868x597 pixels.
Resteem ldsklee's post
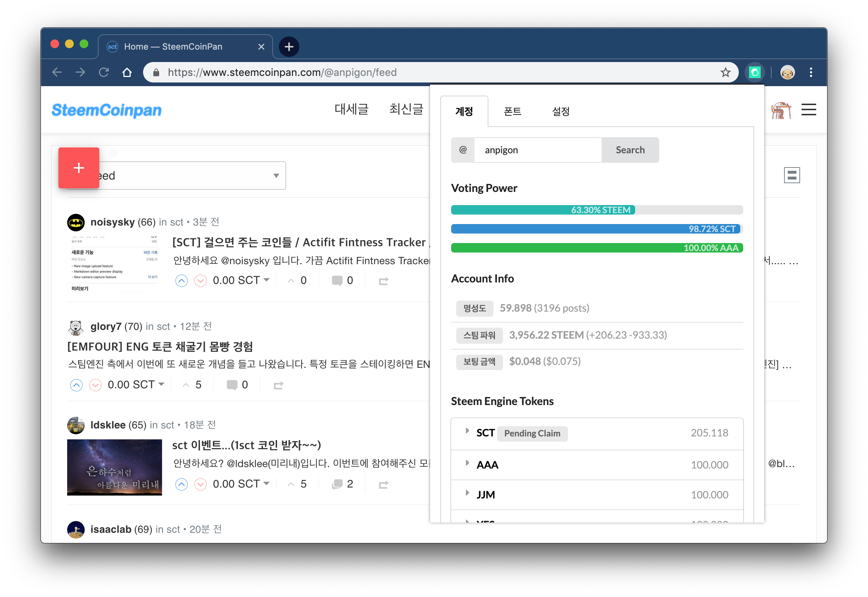[x=384, y=485]
